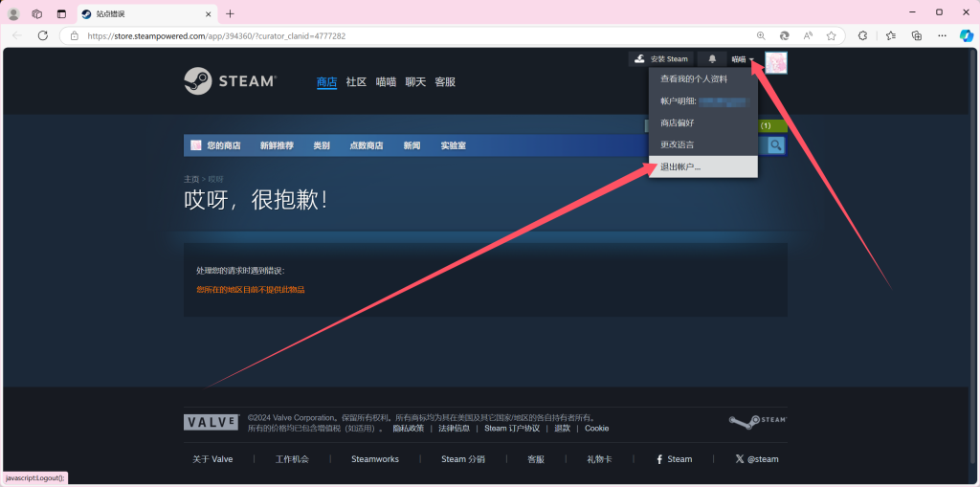The height and width of the screenshot is (487, 980).
Task: Open the Steam 订户协议 footer link
Action: [x=512, y=429]
